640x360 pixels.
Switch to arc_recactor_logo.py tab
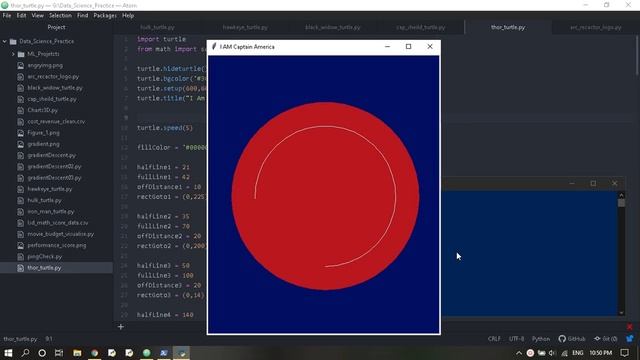pyautogui.click(x=596, y=27)
